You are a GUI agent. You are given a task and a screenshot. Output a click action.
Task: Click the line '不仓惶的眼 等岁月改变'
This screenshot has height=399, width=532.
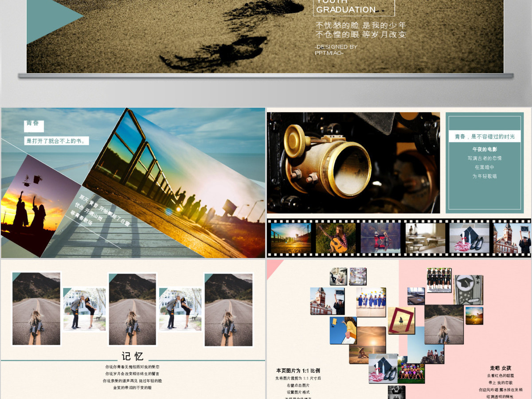coord(361,35)
